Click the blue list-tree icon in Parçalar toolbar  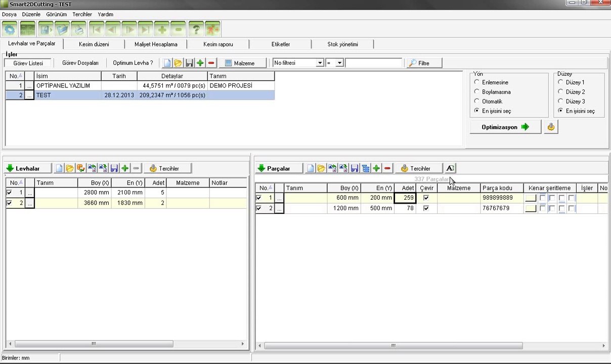pyautogui.click(x=365, y=168)
